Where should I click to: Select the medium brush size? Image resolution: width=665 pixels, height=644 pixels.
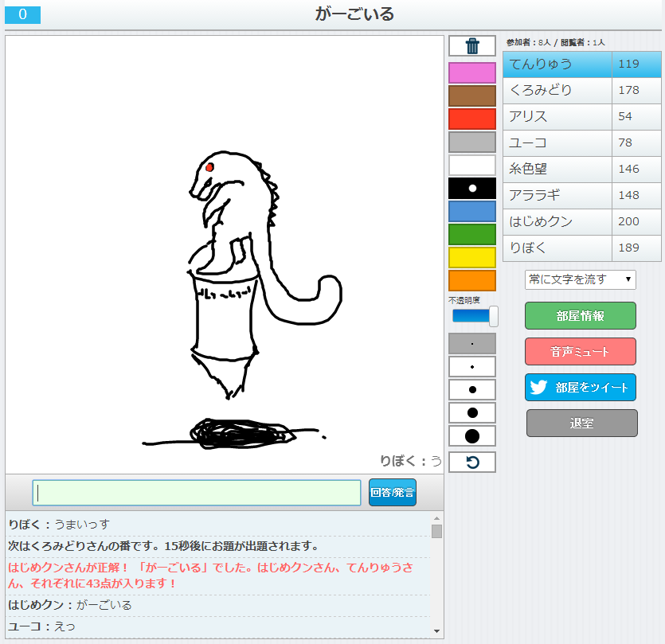472,389
